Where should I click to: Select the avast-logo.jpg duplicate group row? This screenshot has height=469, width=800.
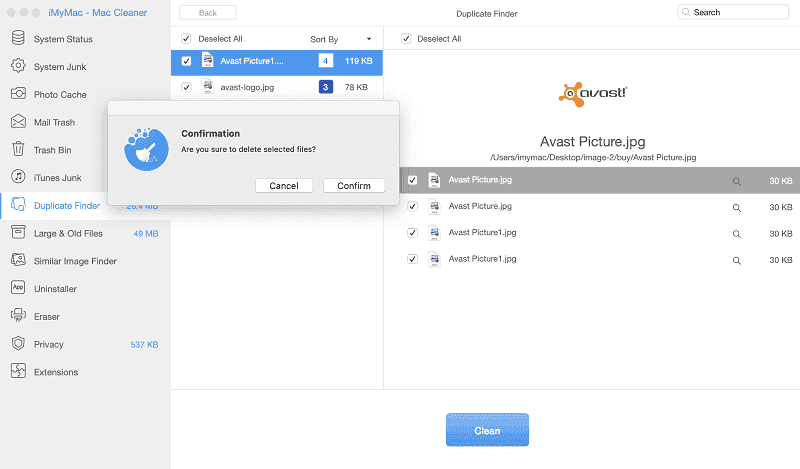click(x=277, y=87)
